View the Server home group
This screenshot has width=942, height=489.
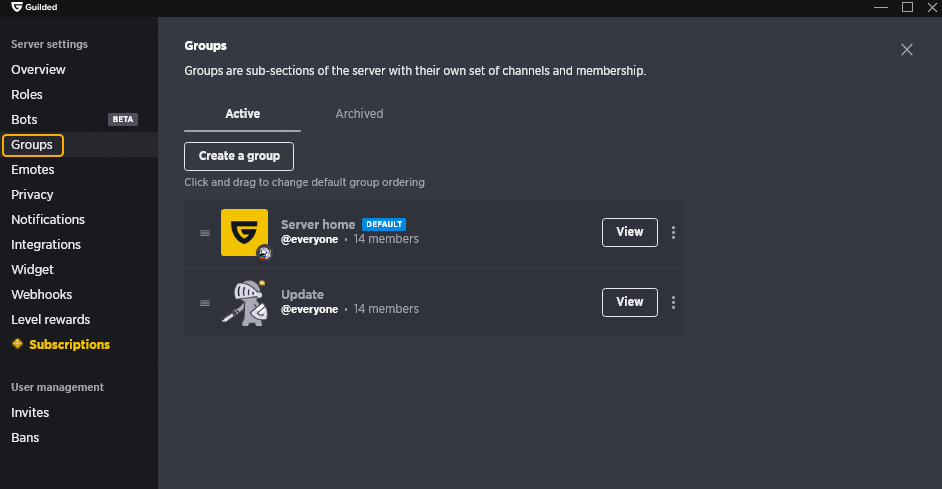[x=630, y=232]
